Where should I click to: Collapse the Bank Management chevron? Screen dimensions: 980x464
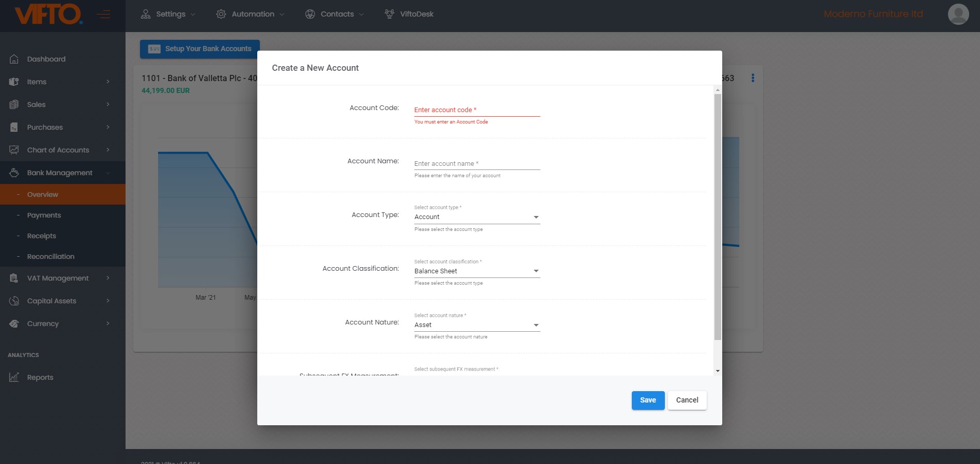point(108,173)
